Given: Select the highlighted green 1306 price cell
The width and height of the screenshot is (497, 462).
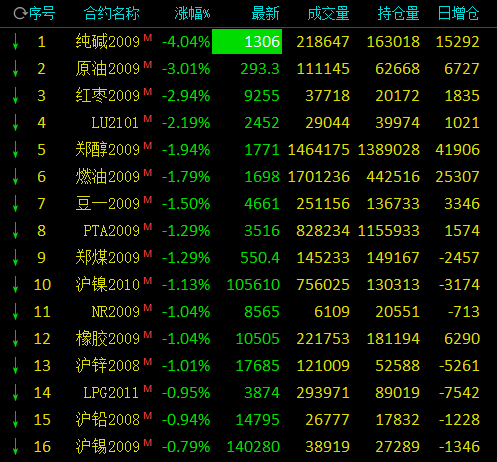Looking at the screenshot, I should pos(247,42).
